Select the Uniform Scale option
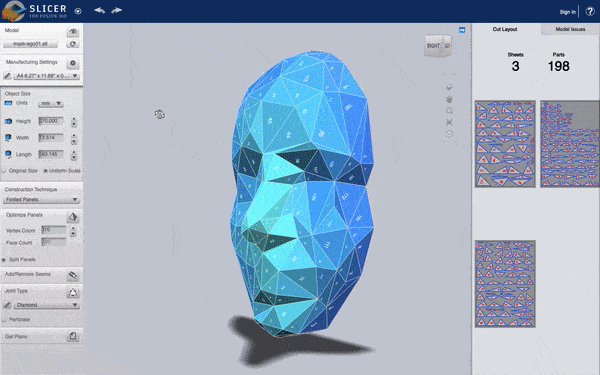 coord(46,171)
